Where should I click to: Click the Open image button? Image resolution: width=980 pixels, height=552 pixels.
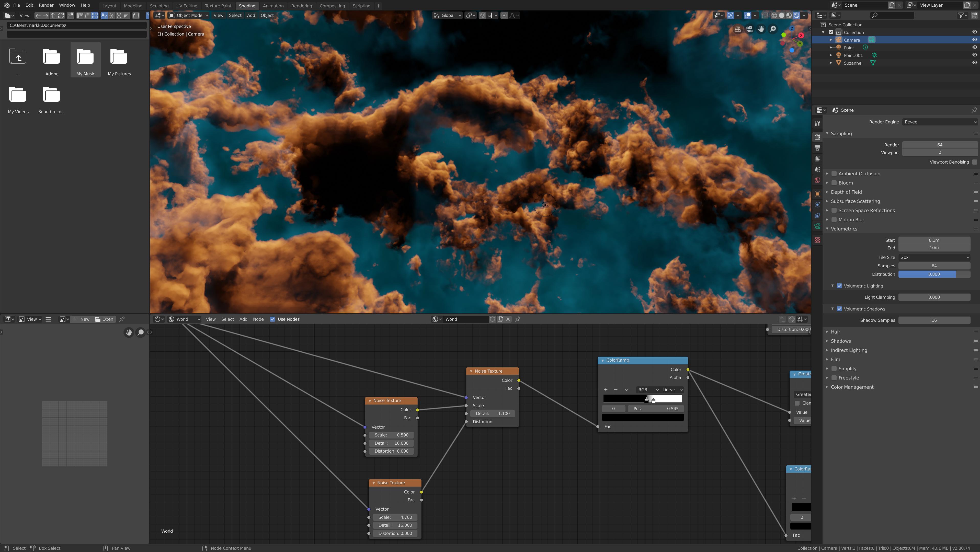(104, 319)
